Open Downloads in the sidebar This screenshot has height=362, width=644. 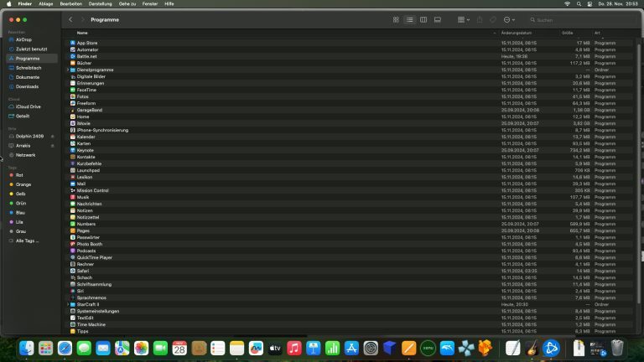[x=32, y=86]
